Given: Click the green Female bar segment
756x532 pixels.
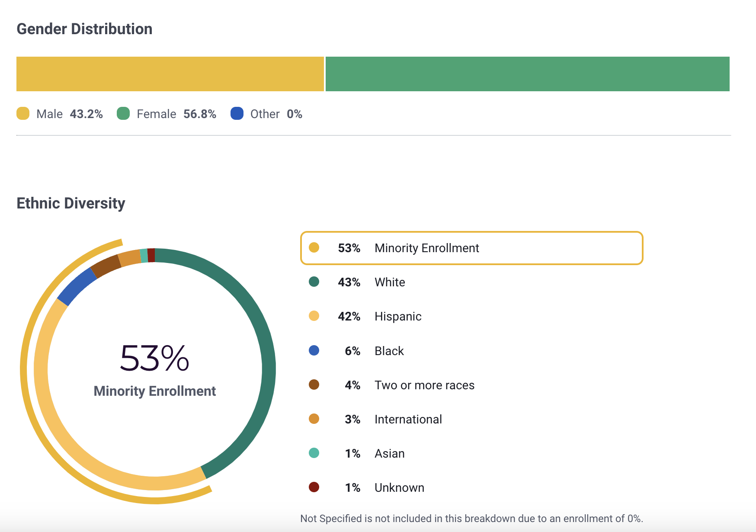Looking at the screenshot, I should tap(527, 74).
